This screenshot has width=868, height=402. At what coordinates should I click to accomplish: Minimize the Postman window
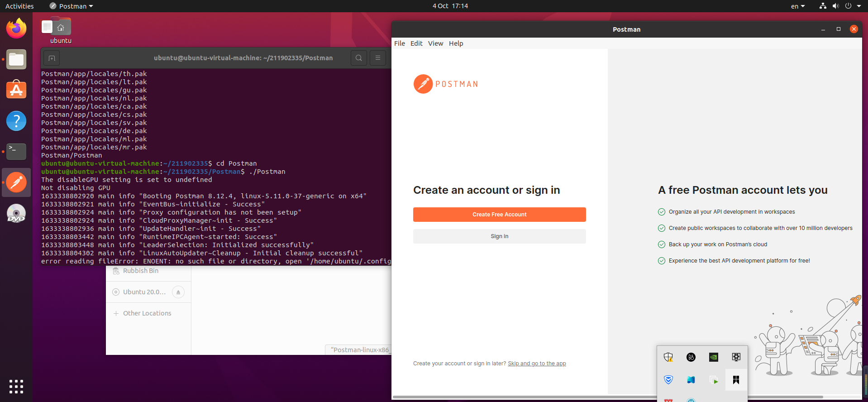[x=823, y=29]
